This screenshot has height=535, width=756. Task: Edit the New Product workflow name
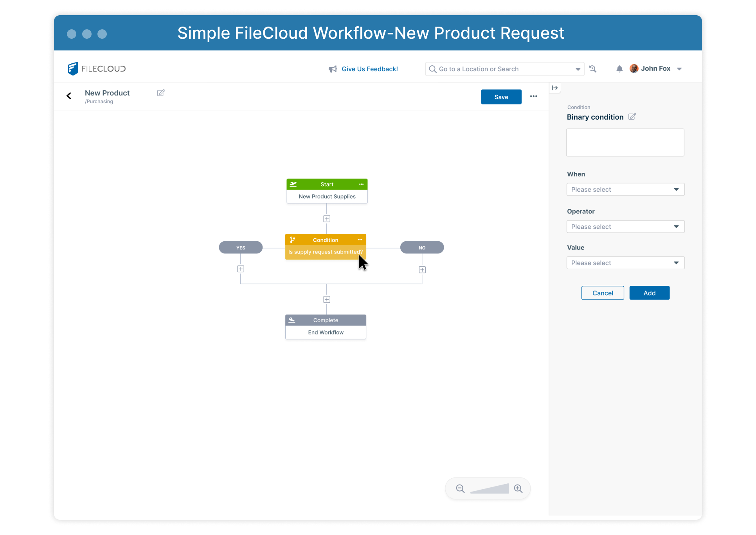[161, 93]
